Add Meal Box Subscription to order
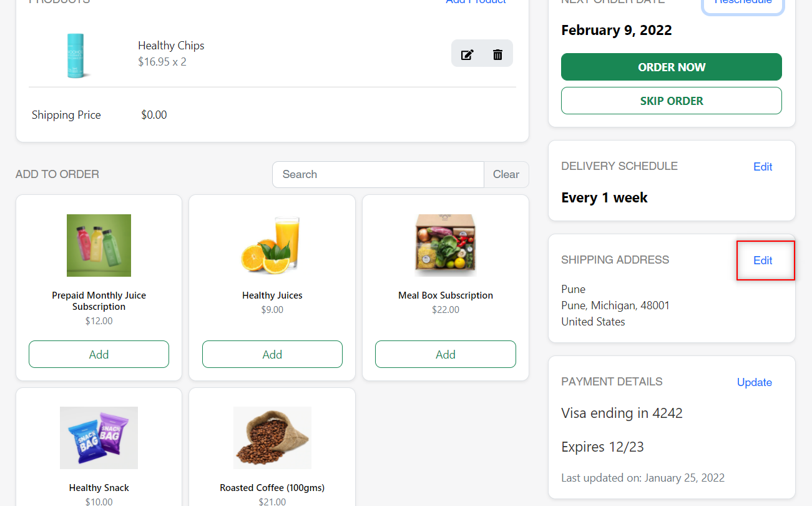 446,354
